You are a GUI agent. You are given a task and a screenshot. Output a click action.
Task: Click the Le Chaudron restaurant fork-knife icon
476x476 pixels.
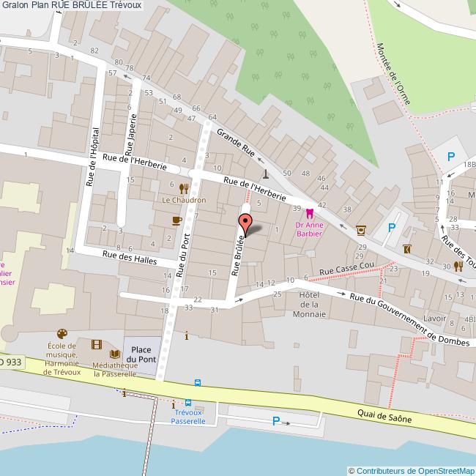click(184, 189)
